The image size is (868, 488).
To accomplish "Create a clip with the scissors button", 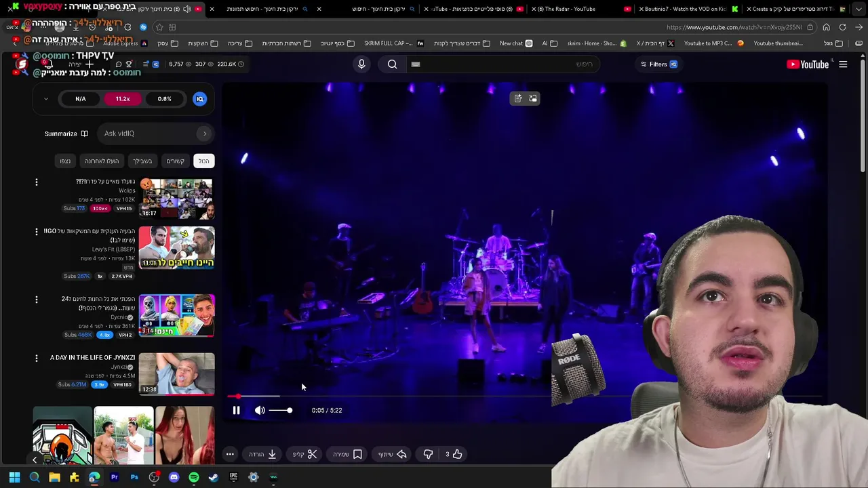I will pos(305,454).
